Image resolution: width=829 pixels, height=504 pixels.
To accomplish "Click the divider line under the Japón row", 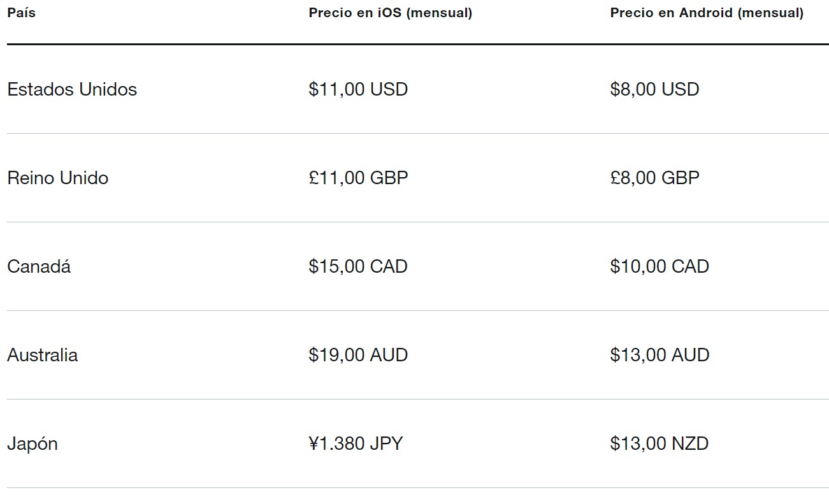I will tap(418, 488).
